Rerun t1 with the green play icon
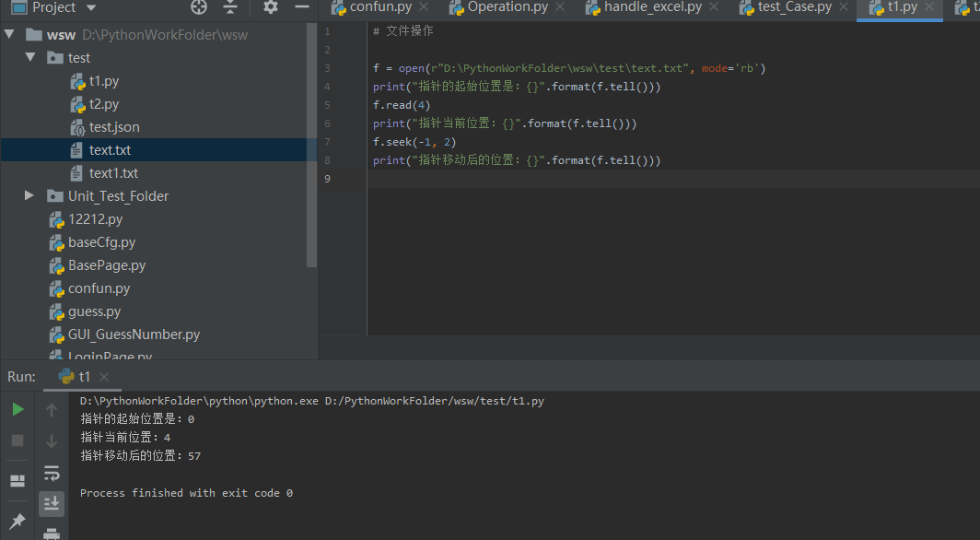This screenshot has height=540, width=980. point(18,409)
